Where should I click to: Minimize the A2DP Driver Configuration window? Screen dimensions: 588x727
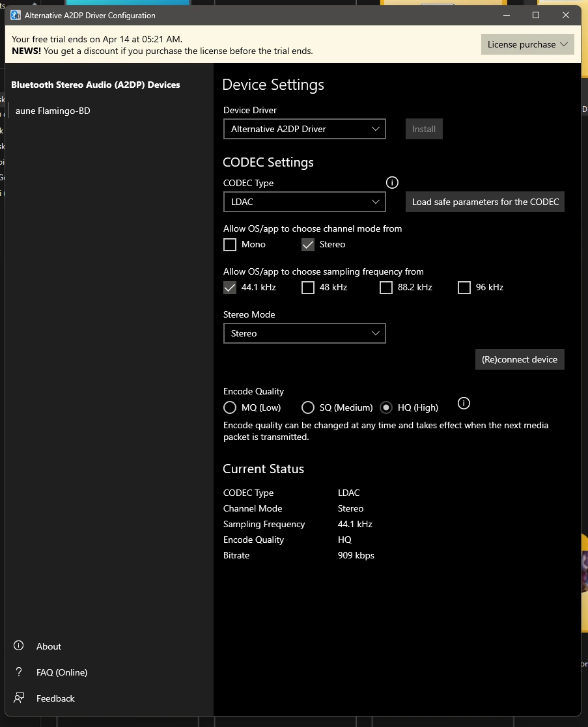[507, 16]
